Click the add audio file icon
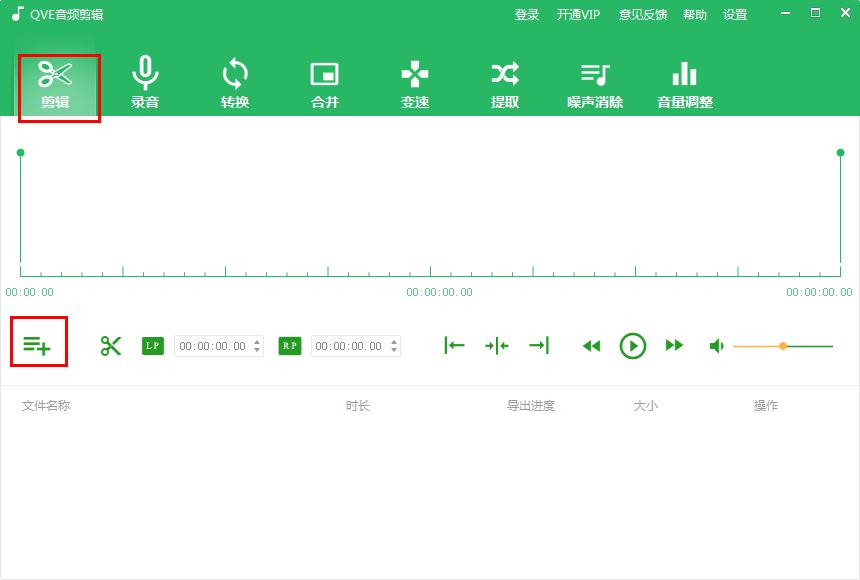 (38, 345)
